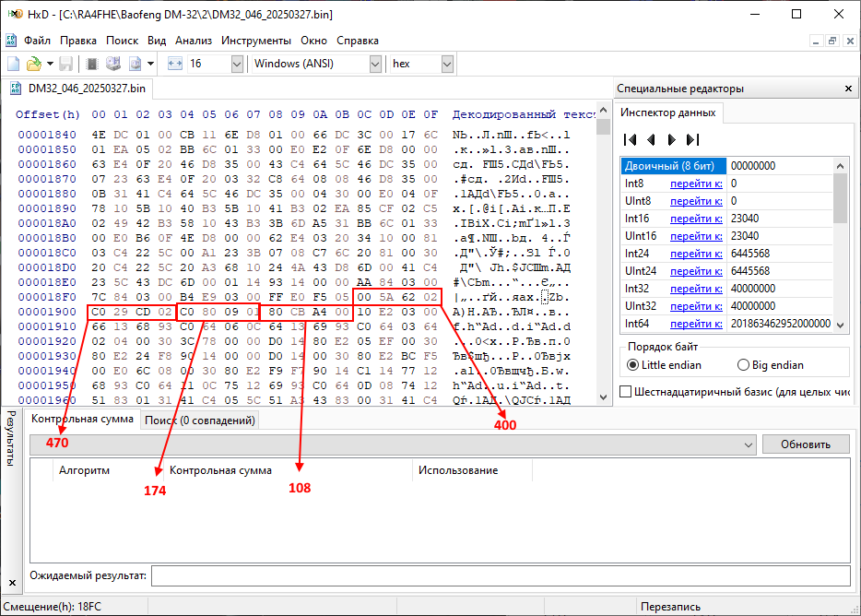Image resolution: width=861 pixels, height=616 pixels.
Task: Select Little endian byte order
Action: coord(665,365)
